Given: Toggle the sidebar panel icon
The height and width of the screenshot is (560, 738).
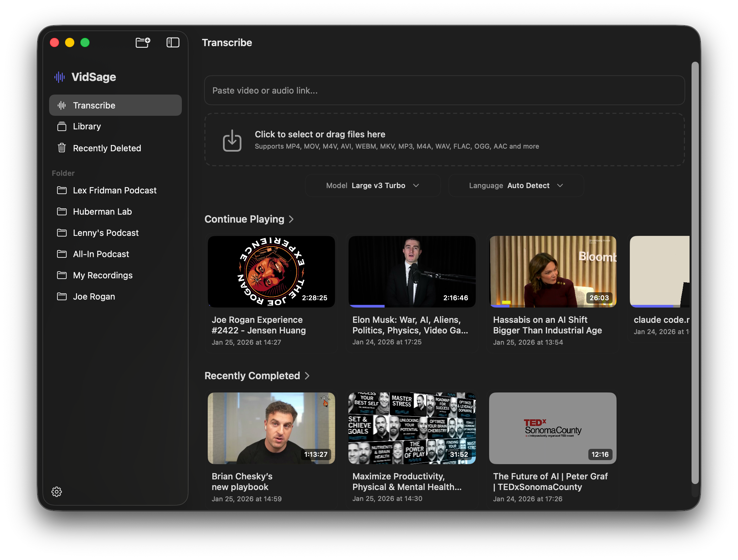Looking at the screenshot, I should pos(173,43).
